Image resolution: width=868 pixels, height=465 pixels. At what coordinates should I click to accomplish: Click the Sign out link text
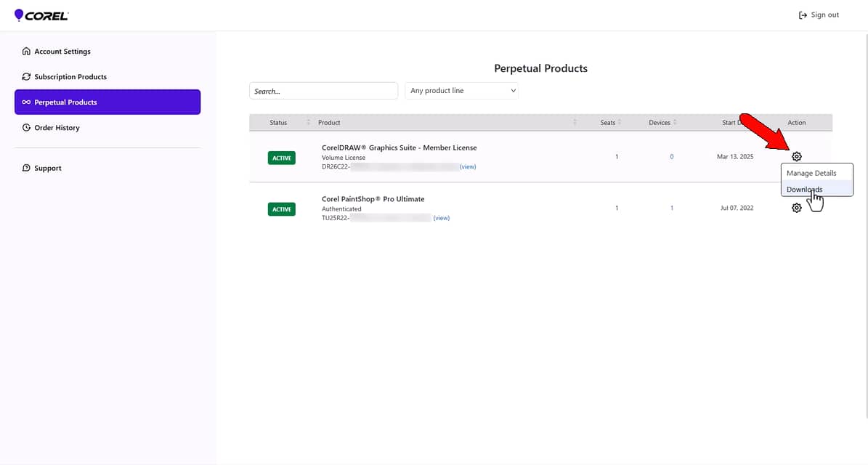pos(825,15)
